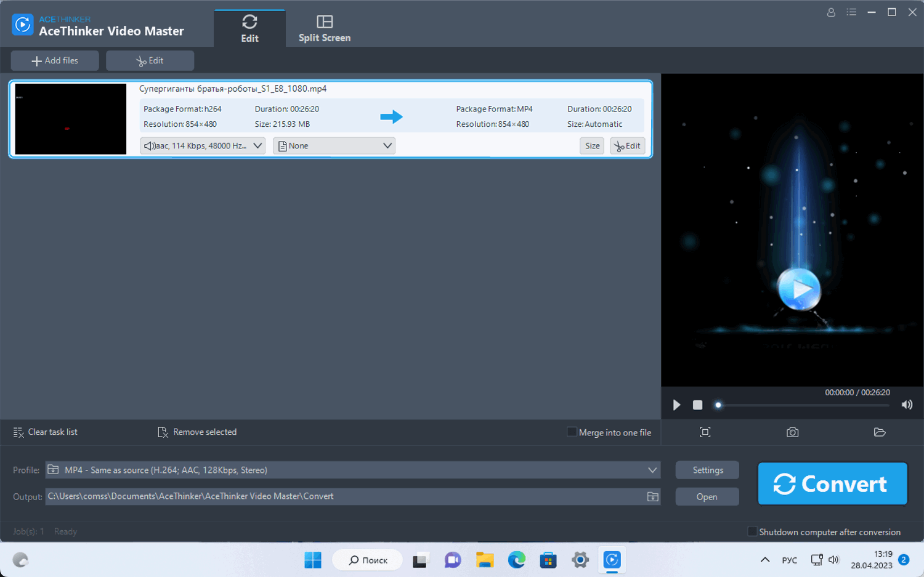Screen dimensions: 924x577
Task: Open File Explorer from the taskbar
Action: (x=485, y=560)
